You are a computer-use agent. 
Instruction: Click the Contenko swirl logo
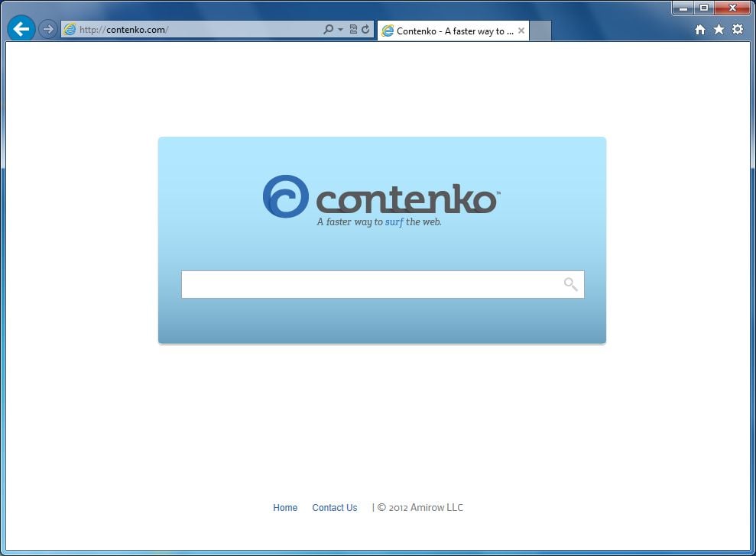[285, 196]
